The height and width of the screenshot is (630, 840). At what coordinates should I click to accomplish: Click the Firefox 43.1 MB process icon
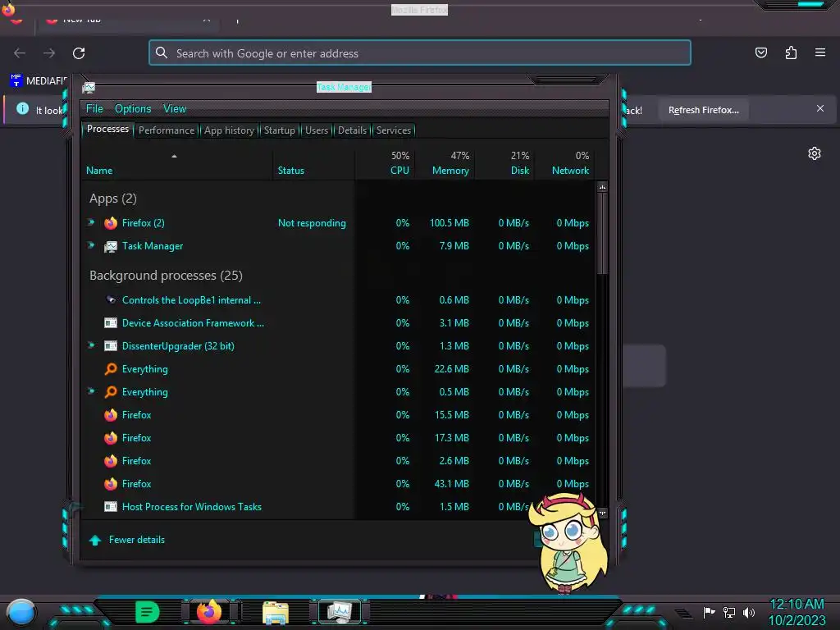[x=111, y=484]
